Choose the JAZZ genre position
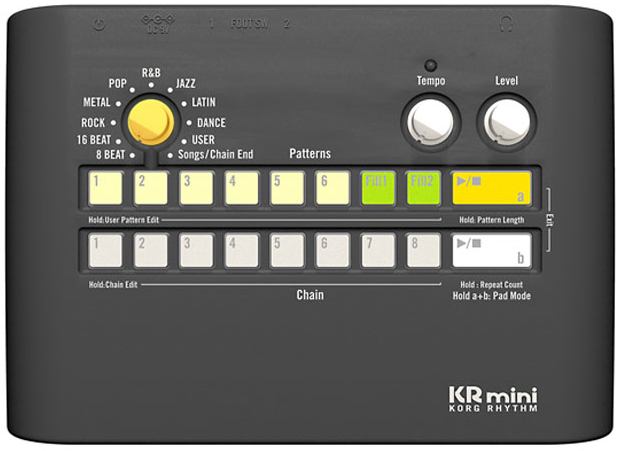Screen dimensions: 623x451 tap(186, 83)
